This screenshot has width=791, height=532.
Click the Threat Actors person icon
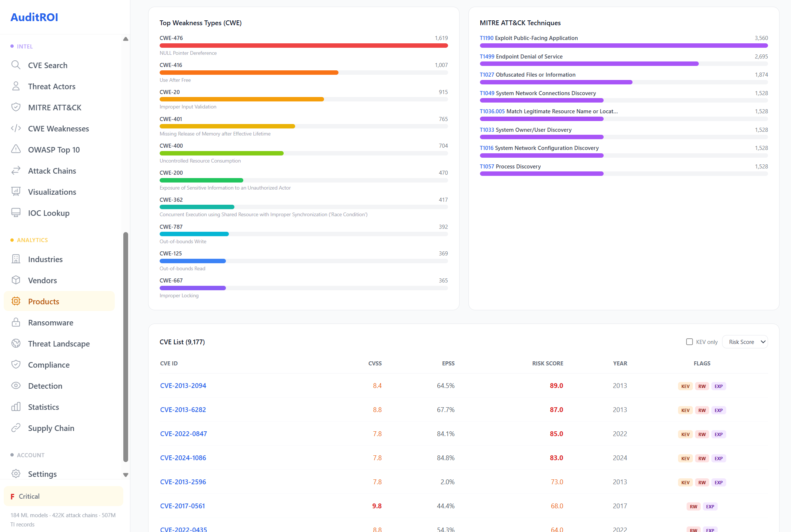(x=16, y=86)
